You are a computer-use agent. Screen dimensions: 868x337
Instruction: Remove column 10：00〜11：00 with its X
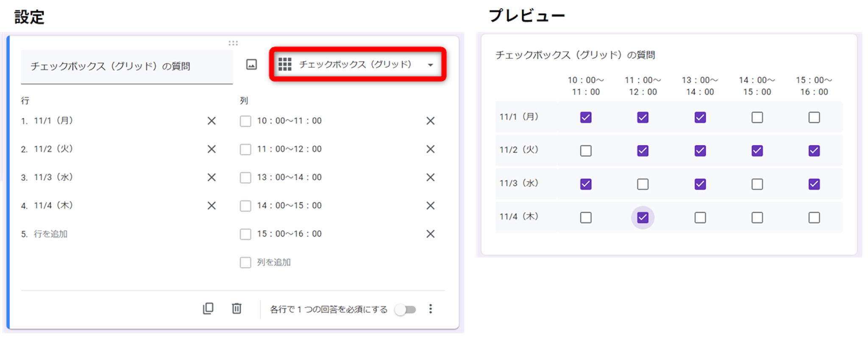click(430, 121)
